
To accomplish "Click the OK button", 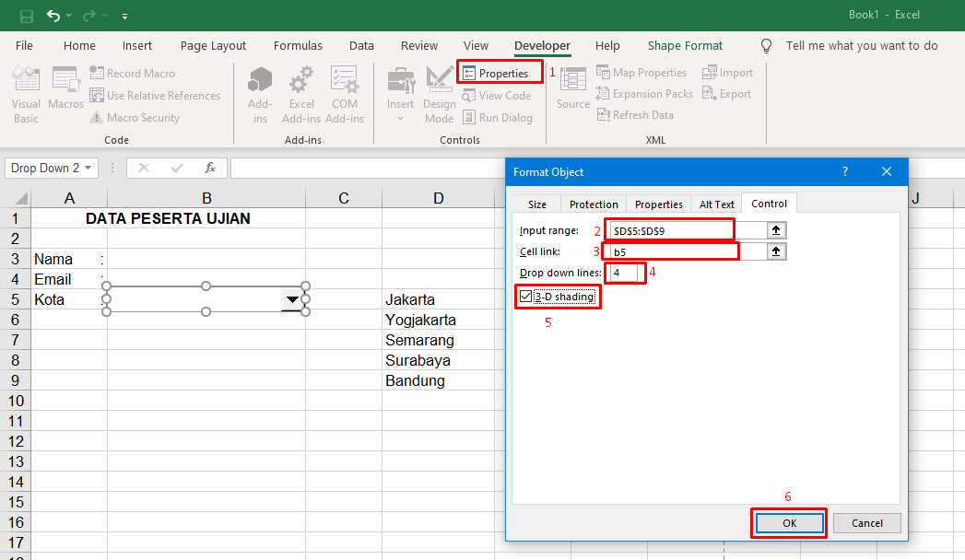I will tap(788, 522).
